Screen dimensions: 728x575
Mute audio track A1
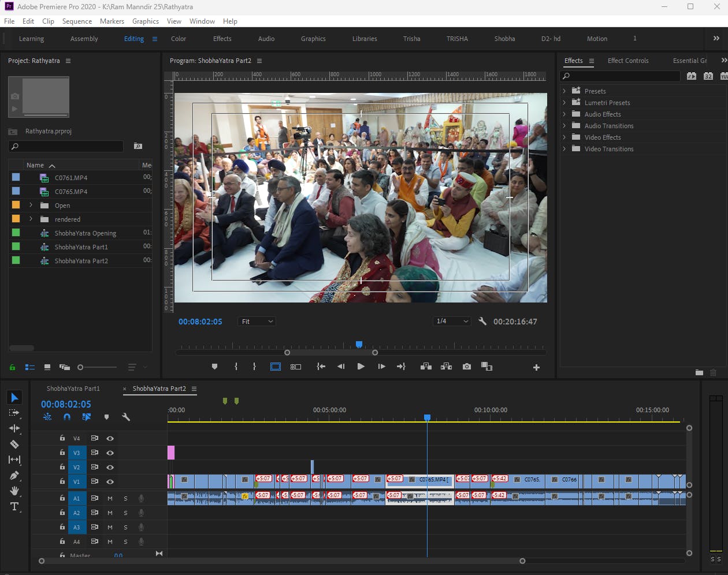[110, 498]
